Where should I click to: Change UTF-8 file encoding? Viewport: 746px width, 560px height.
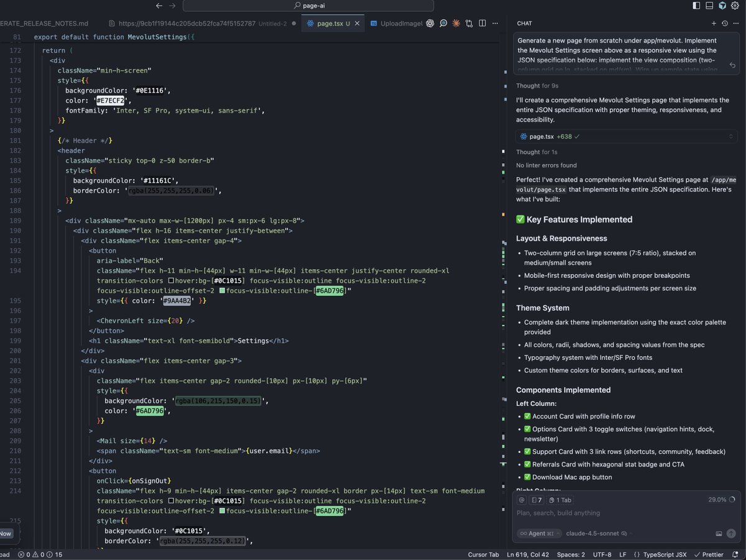[x=602, y=554]
